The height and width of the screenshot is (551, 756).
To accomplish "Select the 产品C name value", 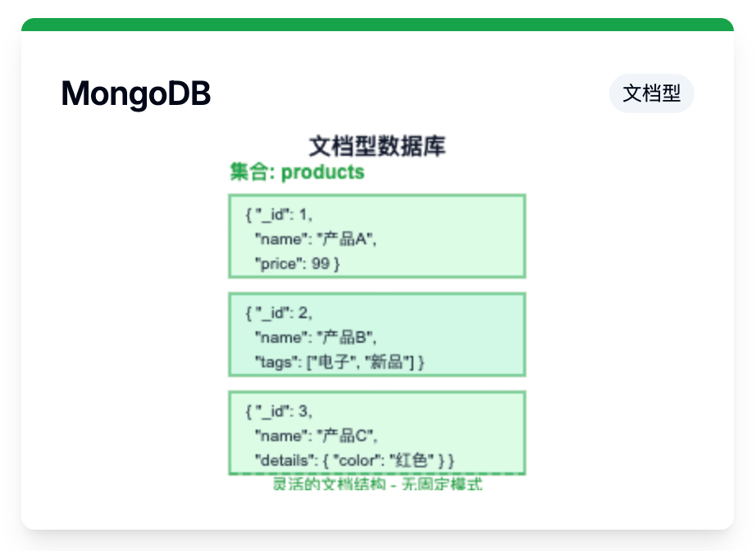I will click(x=348, y=436).
